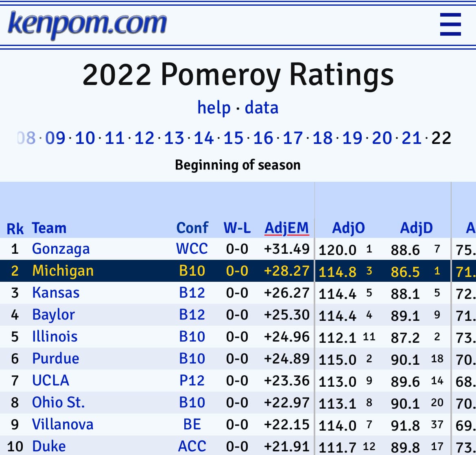Open the Gonzaga team page
Viewport: 476px width, 455px height.
coord(61,249)
